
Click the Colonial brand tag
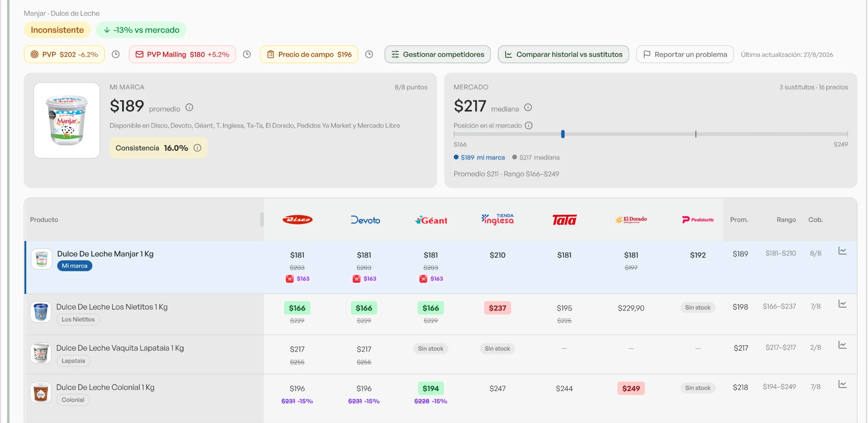[73, 400]
